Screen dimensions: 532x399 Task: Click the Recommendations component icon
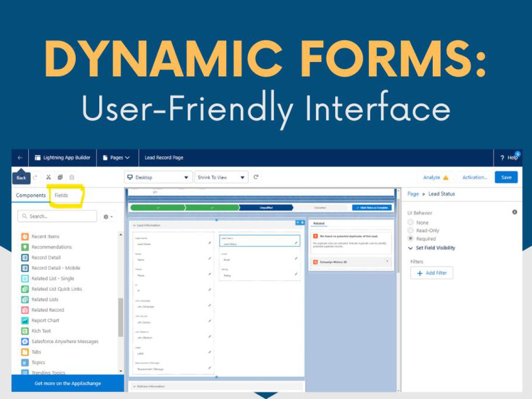tap(25, 247)
